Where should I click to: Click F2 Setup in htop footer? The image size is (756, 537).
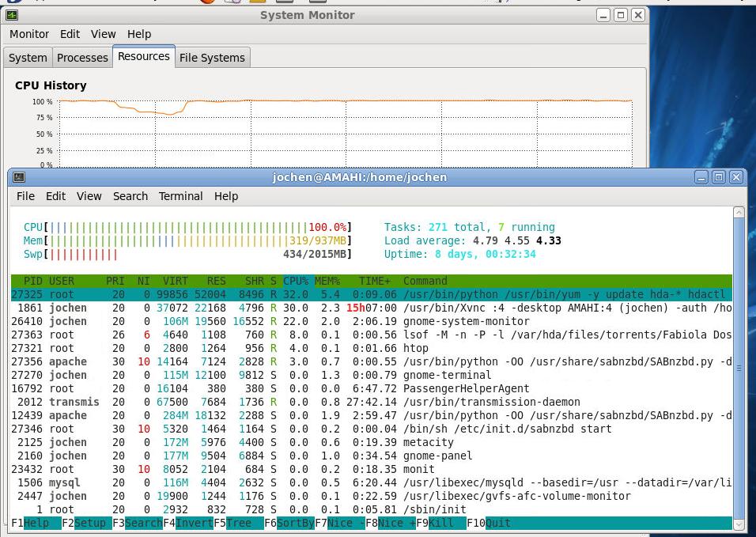[x=87, y=523]
